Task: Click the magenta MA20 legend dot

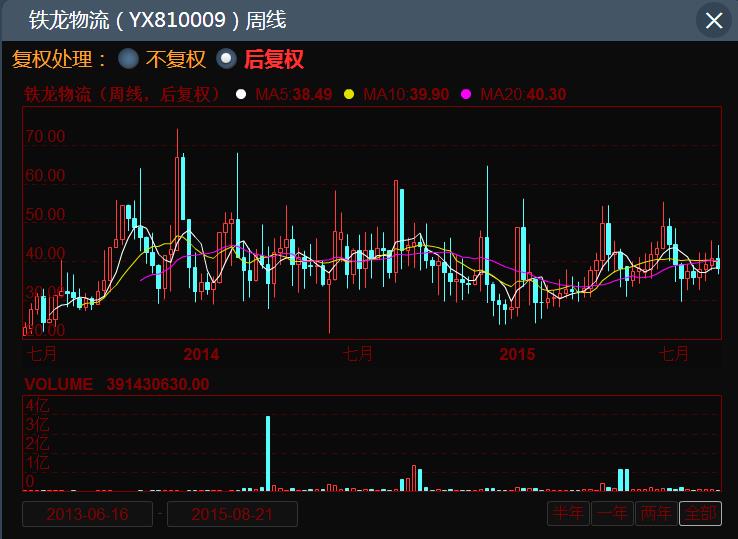Action: (x=465, y=95)
